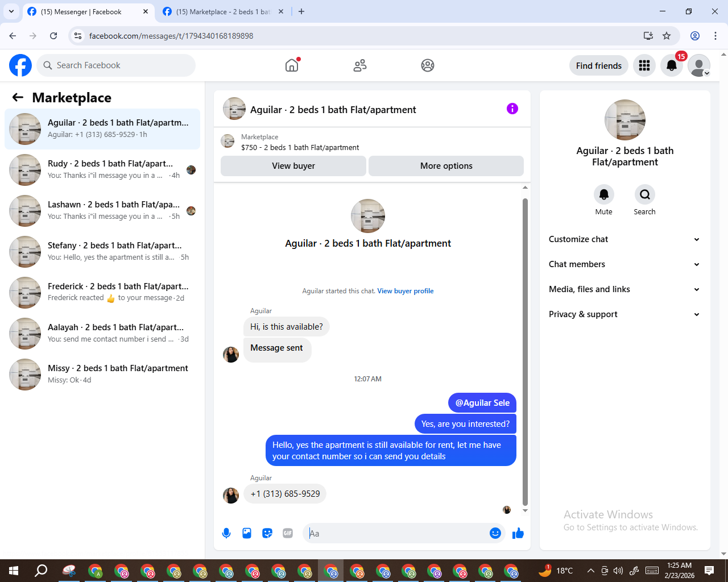Open the tab search dropdown arrow
The width and height of the screenshot is (728, 582).
(x=11, y=11)
